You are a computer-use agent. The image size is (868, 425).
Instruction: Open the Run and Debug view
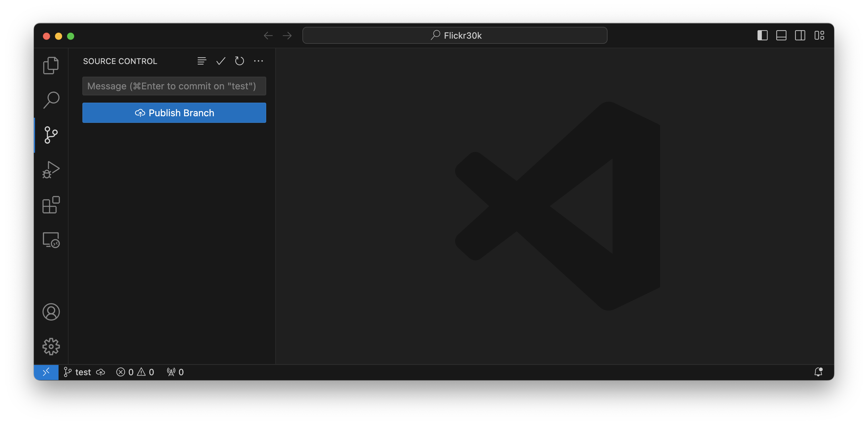click(51, 170)
